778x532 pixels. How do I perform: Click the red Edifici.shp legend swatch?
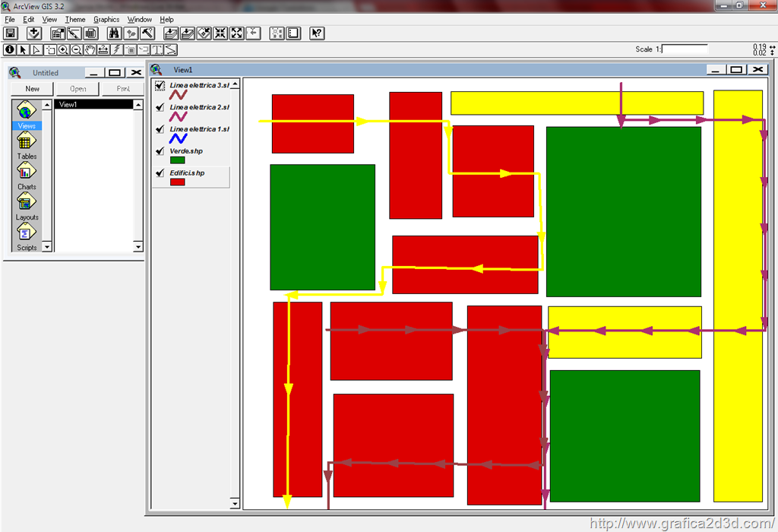point(178,182)
